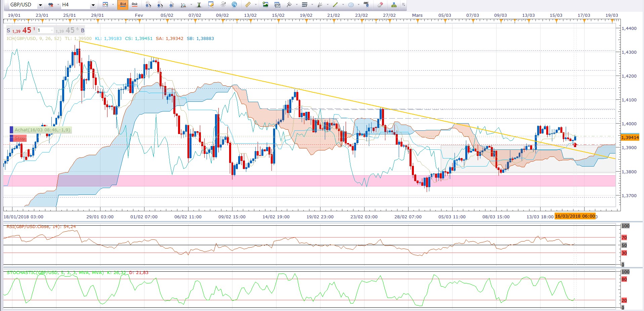Click the STOCHASTIC indicator label
The height and width of the screenshot is (311, 644).
(55, 273)
